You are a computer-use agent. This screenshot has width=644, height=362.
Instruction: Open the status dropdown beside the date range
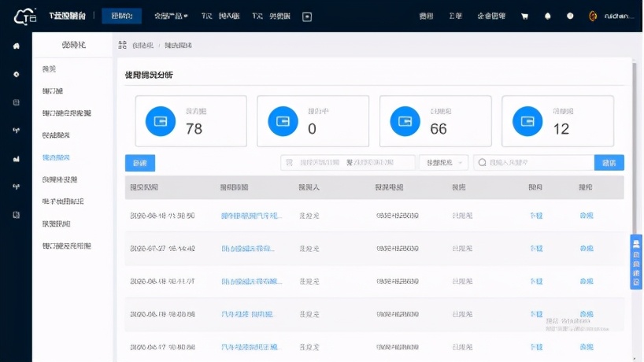point(443,163)
